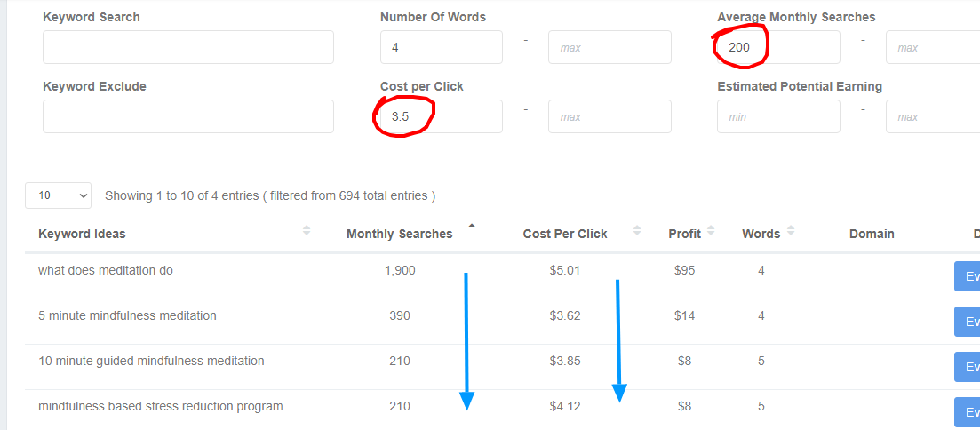Click the Number Of Words max field
The height and width of the screenshot is (430, 980).
pyautogui.click(x=610, y=47)
